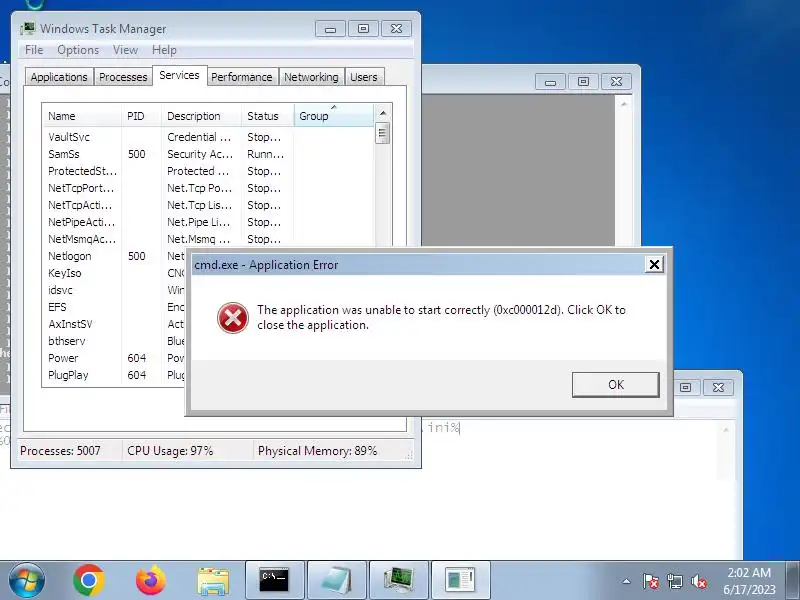Image resolution: width=800 pixels, height=600 pixels.
Task: Click the services list scroll up arrow
Action: click(383, 113)
